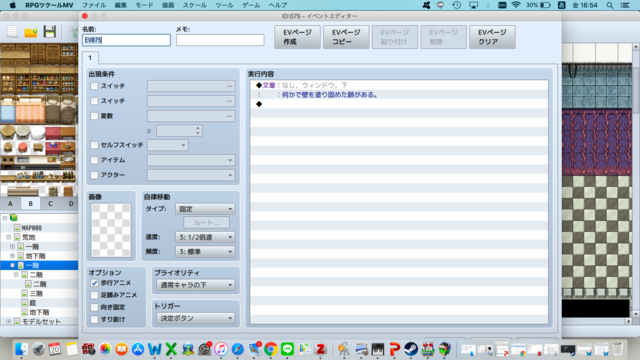Select event page tab 1
This screenshot has height=360, width=640.
coord(90,58)
